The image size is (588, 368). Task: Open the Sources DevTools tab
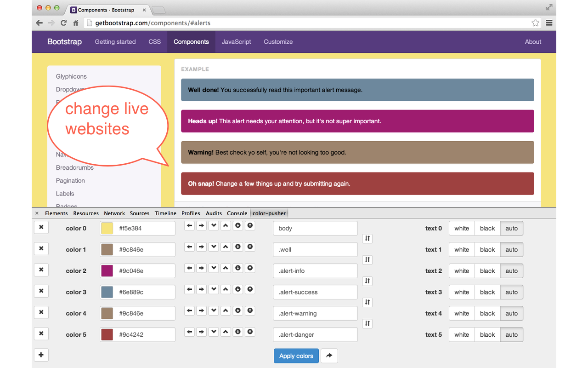coord(140,213)
